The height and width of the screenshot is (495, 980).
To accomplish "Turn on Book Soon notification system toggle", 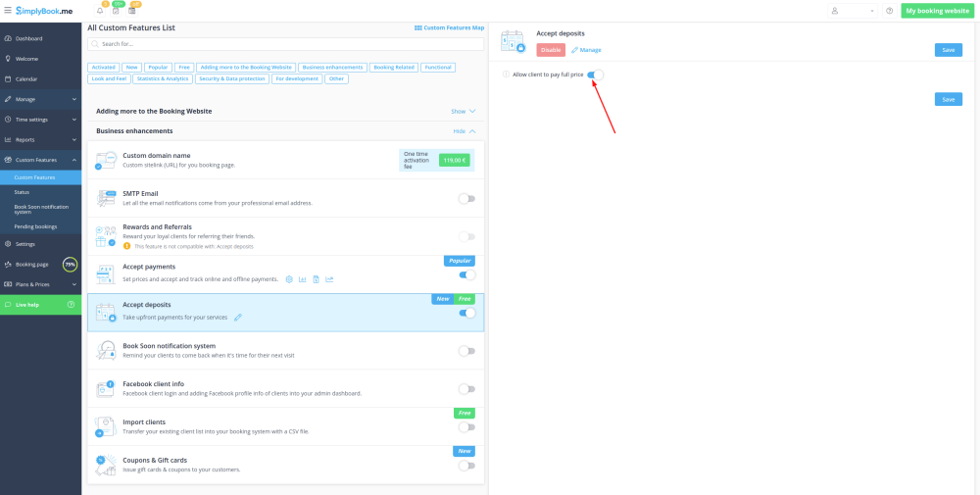I will (466, 351).
